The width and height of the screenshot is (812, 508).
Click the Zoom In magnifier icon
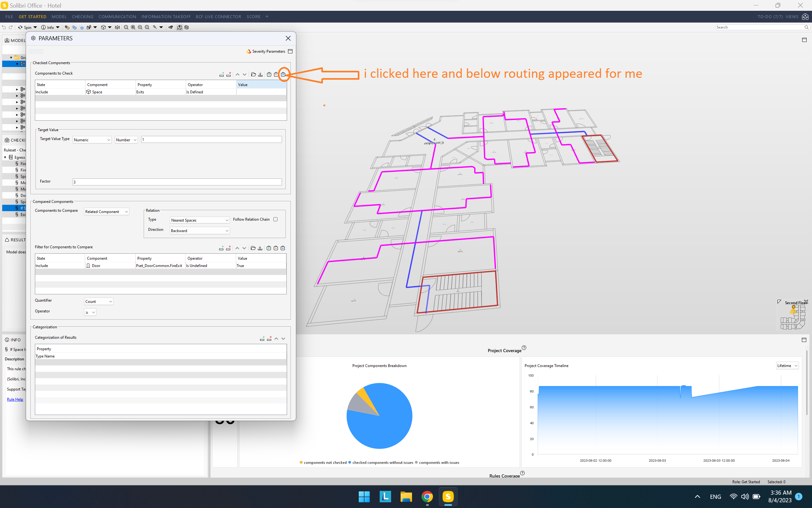tap(133, 27)
